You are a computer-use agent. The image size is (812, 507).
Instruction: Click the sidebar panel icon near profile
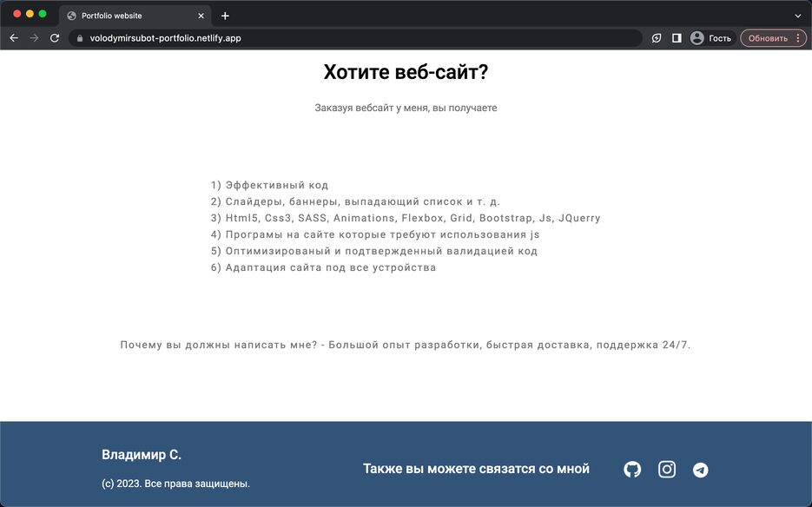pyautogui.click(x=677, y=37)
